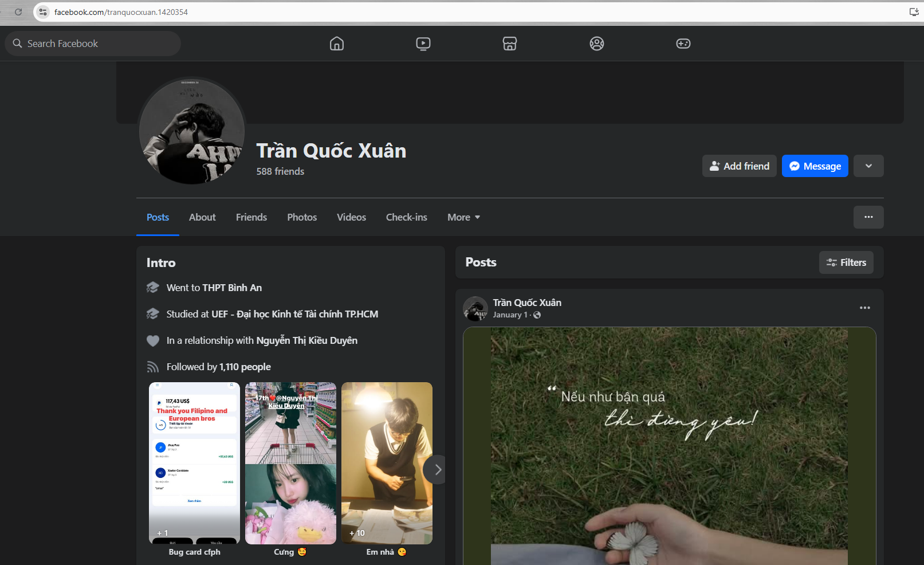Click the January 1 post date
The image size is (924, 565).
510,315
